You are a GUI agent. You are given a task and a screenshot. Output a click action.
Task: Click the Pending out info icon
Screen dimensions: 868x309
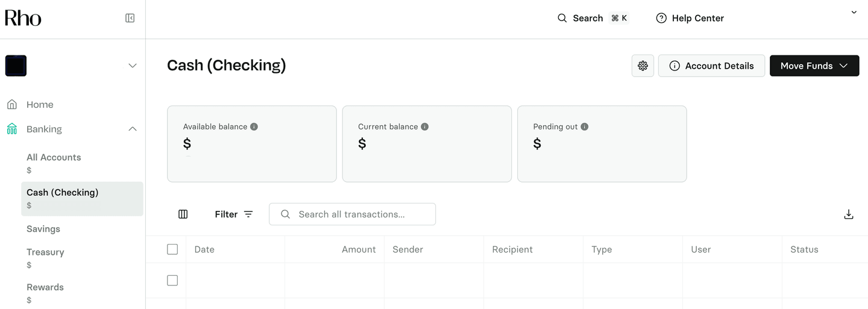pos(584,127)
